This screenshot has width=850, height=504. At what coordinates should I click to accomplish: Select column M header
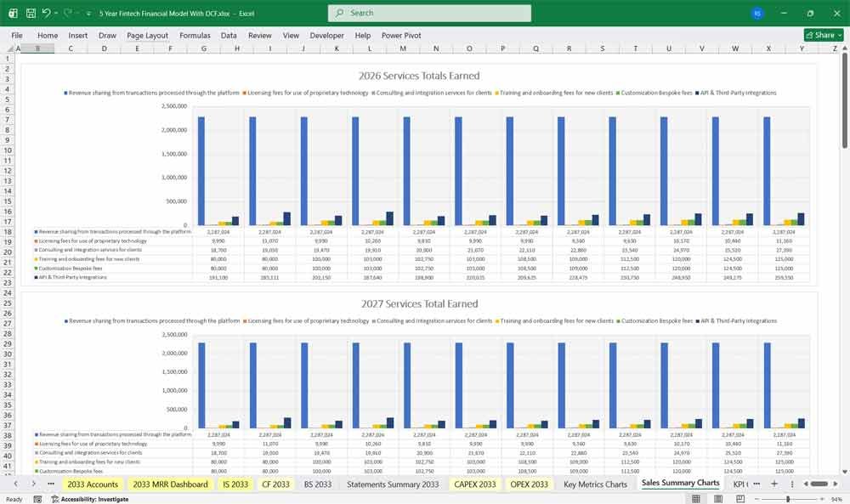click(x=403, y=48)
